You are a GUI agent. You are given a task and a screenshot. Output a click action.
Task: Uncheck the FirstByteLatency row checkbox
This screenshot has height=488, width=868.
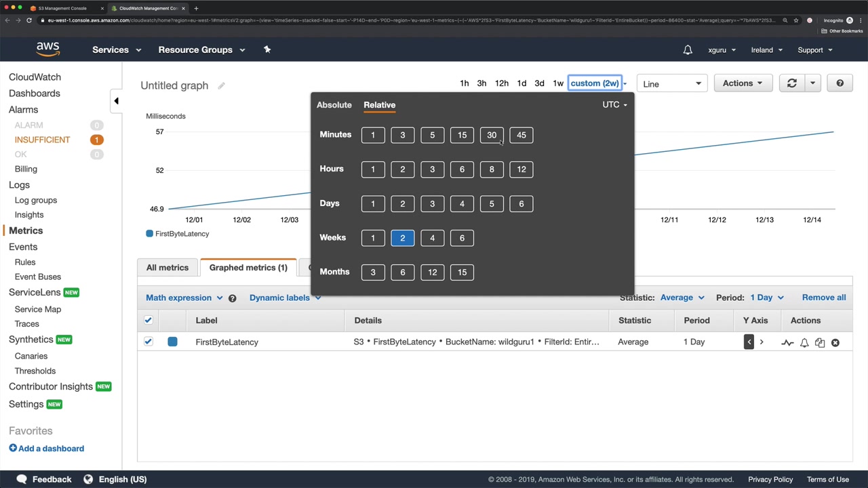pos(148,342)
